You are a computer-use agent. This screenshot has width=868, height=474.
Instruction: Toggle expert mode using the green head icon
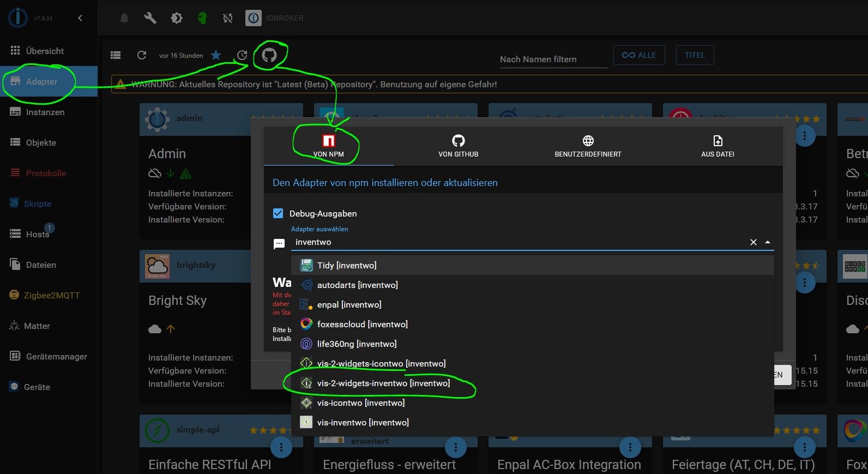(x=202, y=18)
